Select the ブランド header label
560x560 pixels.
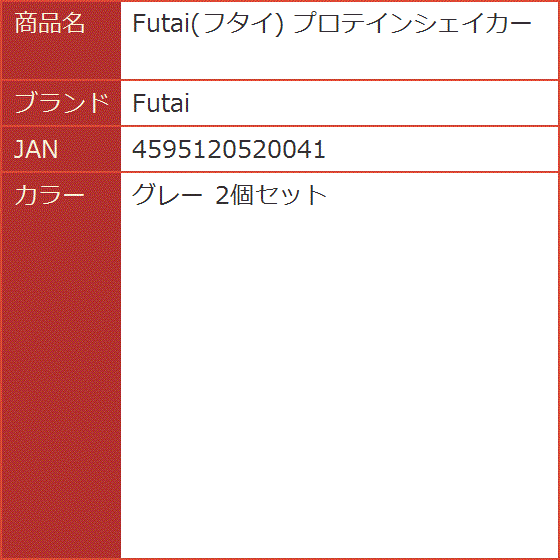[x=61, y=103]
